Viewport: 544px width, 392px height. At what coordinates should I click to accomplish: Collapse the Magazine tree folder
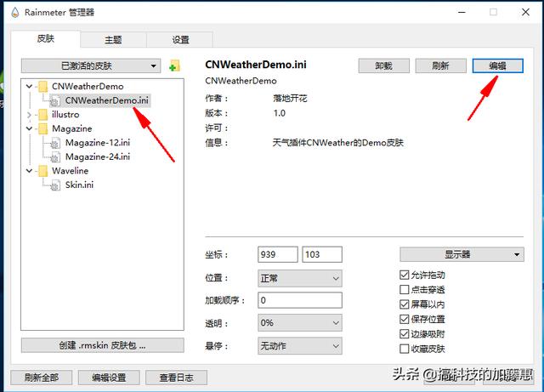(29, 128)
